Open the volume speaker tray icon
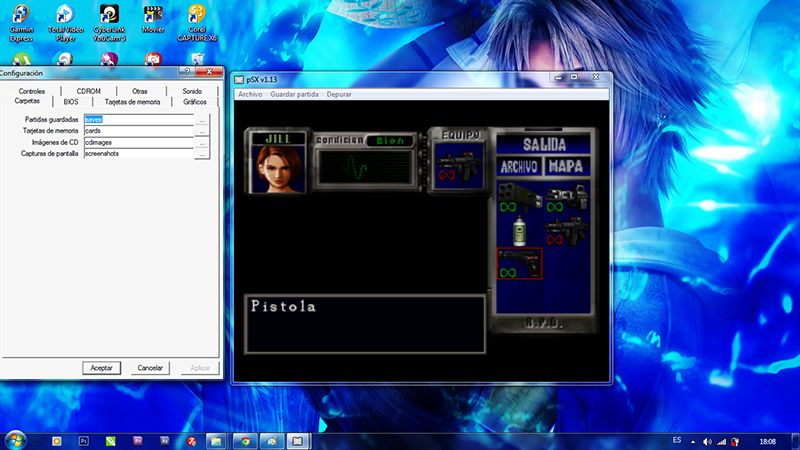800x450 pixels. 707,442
